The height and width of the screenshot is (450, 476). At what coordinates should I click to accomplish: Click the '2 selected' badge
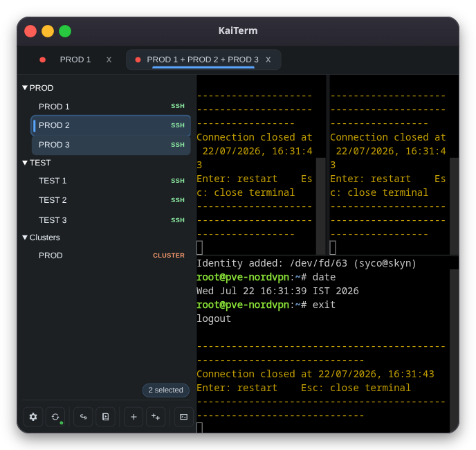[166, 390]
